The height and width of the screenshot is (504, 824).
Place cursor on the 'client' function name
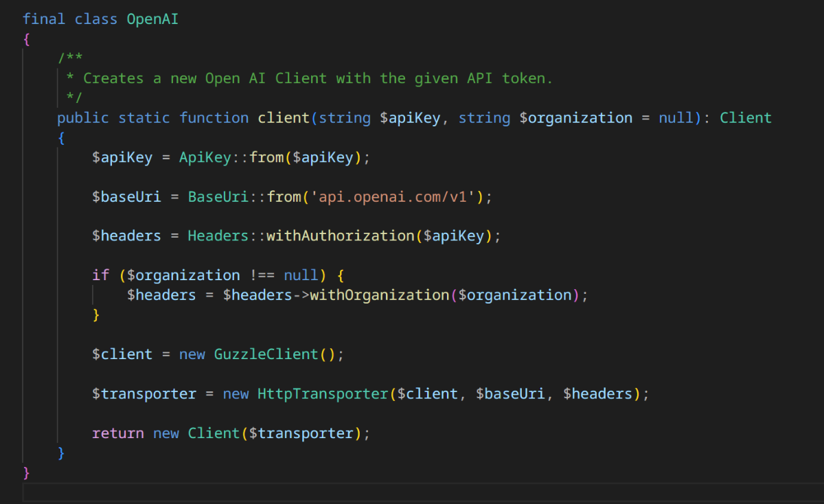[x=284, y=118]
